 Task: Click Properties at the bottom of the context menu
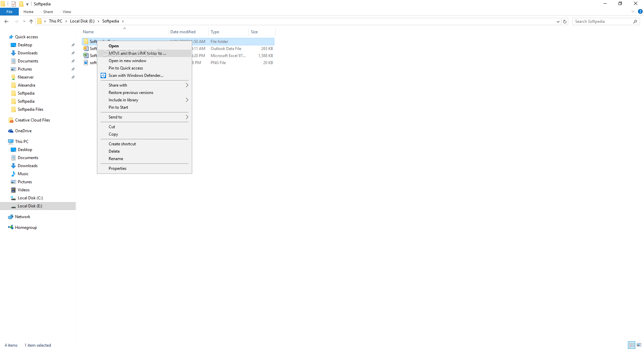pos(117,168)
